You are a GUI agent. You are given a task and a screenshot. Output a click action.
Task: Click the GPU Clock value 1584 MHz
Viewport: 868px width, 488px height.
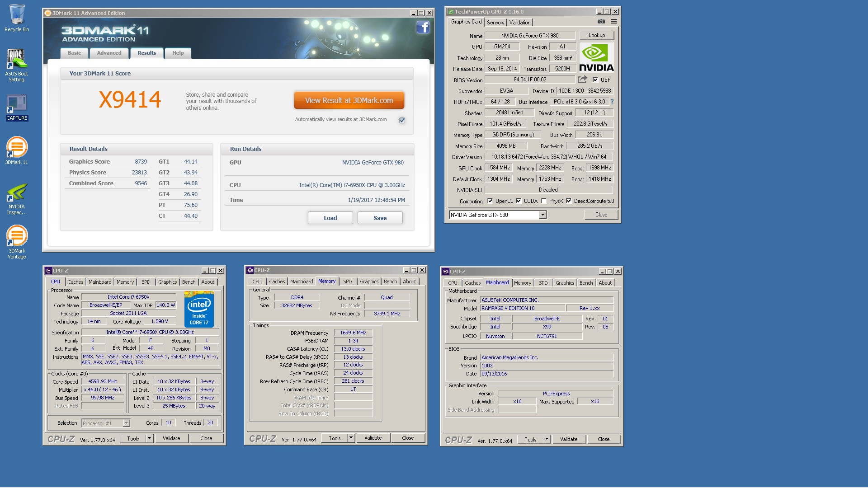pos(498,168)
